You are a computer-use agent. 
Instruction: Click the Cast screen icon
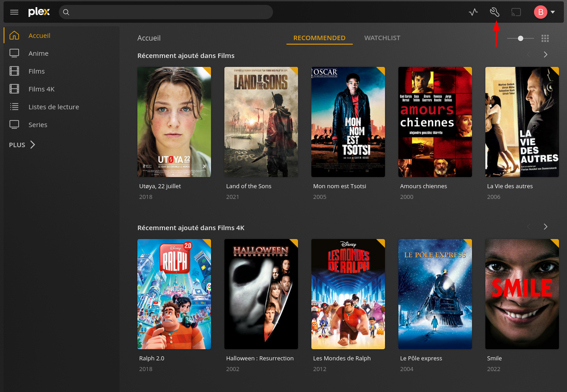(x=516, y=12)
